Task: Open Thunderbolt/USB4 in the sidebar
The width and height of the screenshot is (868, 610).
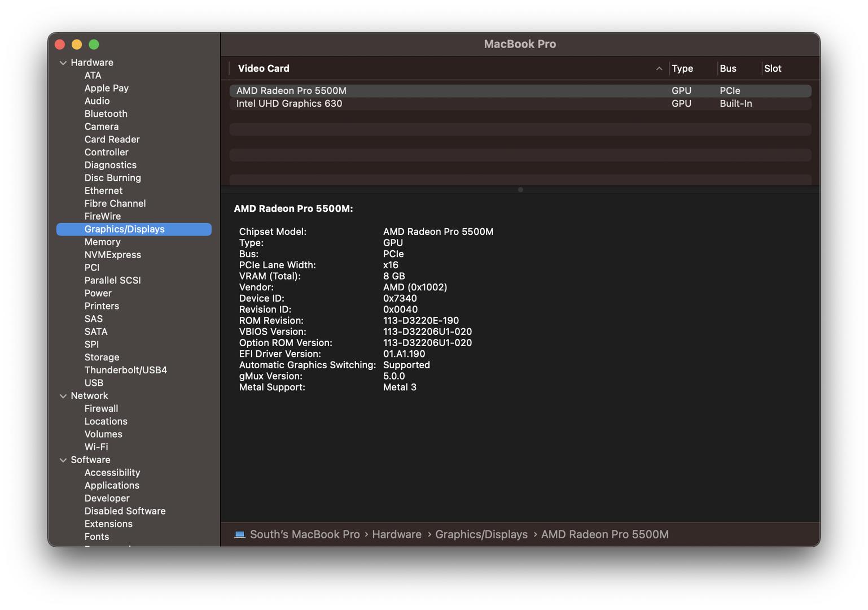Action: (125, 370)
